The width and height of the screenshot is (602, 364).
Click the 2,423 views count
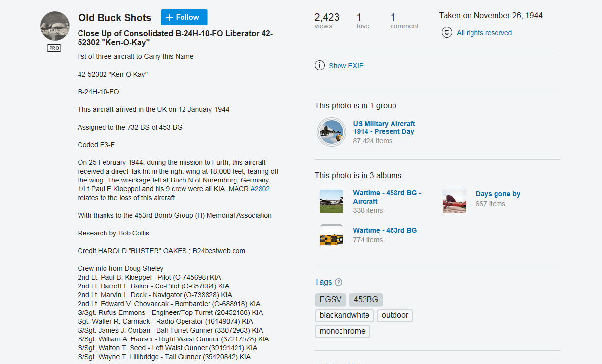(327, 21)
